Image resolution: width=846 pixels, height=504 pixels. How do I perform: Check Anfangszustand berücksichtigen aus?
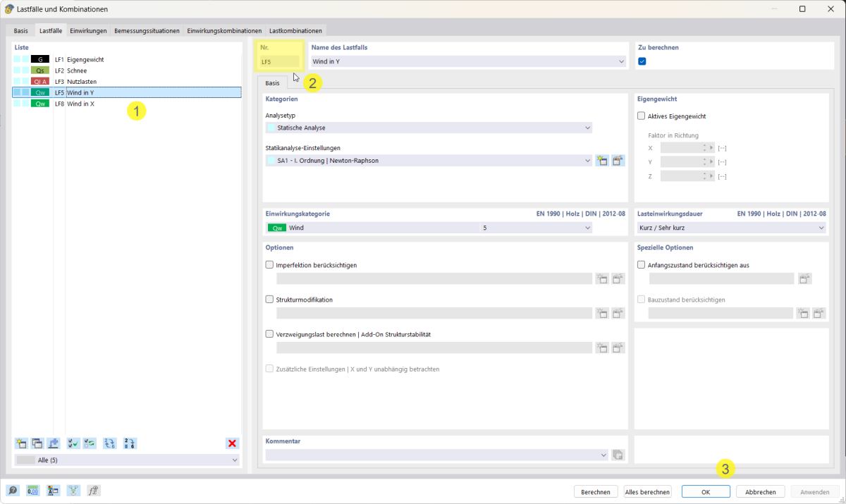(642, 265)
